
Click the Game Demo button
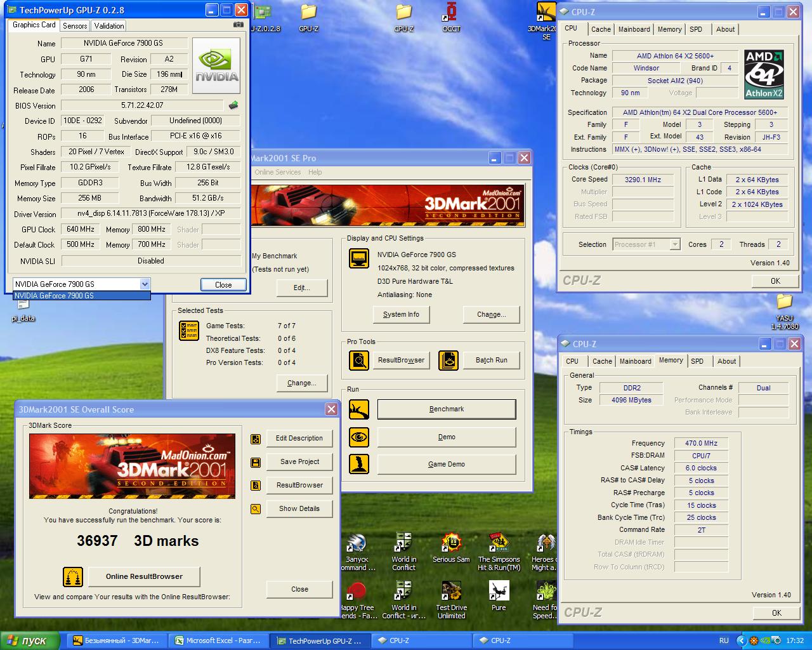(x=447, y=464)
